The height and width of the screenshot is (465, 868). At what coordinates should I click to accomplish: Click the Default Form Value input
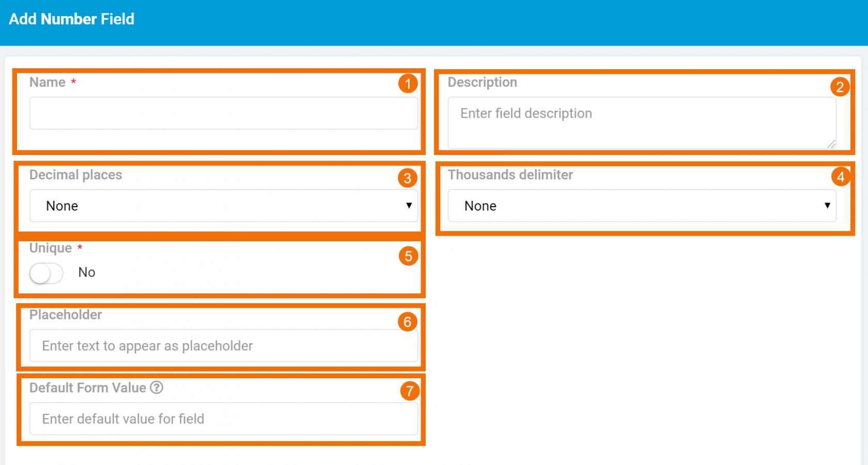point(223,419)
